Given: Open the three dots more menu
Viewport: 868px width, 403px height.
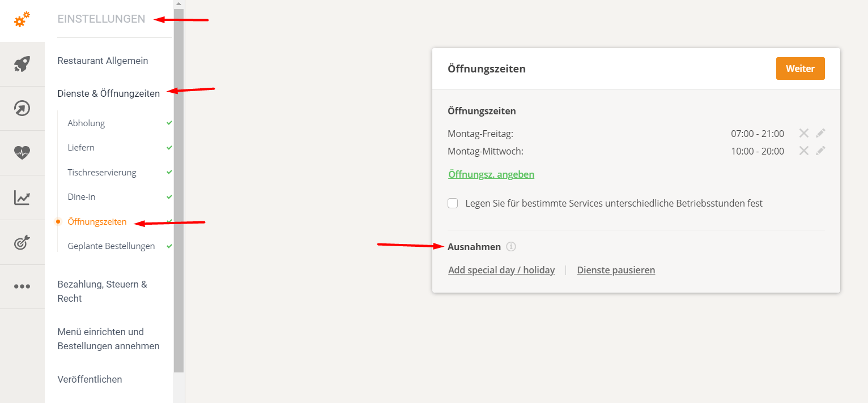Looking at the screenshot, I should (x=22, y=286).
